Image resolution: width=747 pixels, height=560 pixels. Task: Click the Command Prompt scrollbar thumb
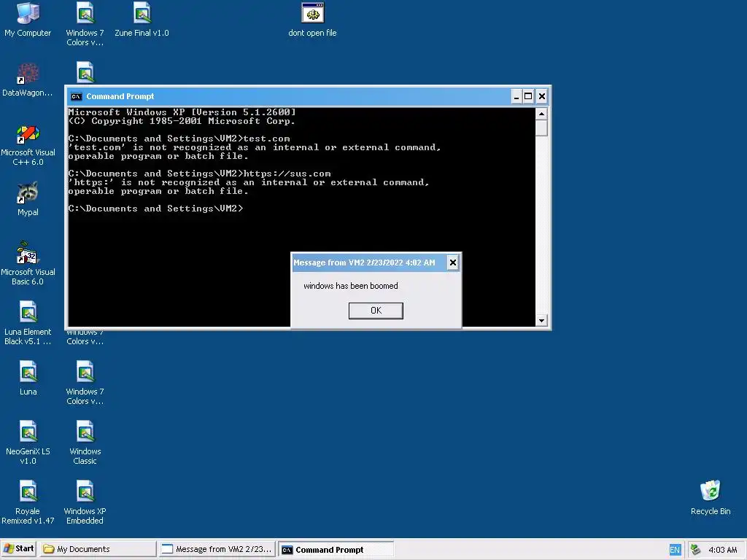point(541,128)
